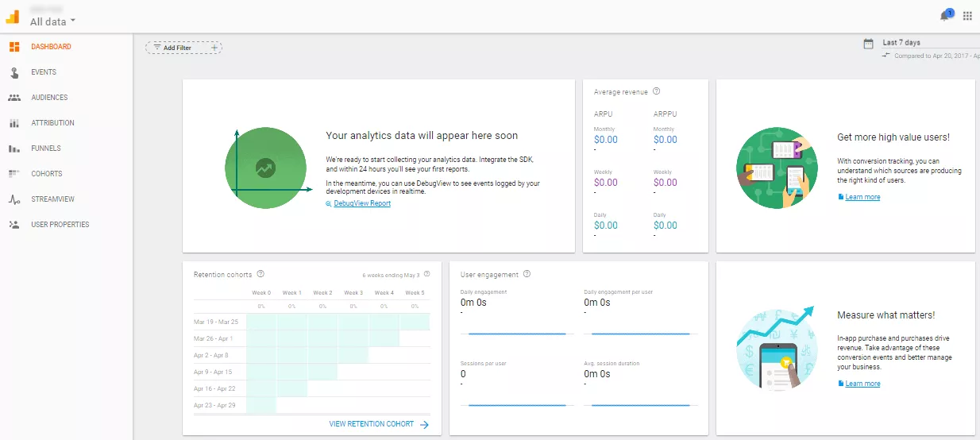The image size is (980, 440).
Task: Click the ARPU daily $0.00 value
Action: (x=606, y=226)
